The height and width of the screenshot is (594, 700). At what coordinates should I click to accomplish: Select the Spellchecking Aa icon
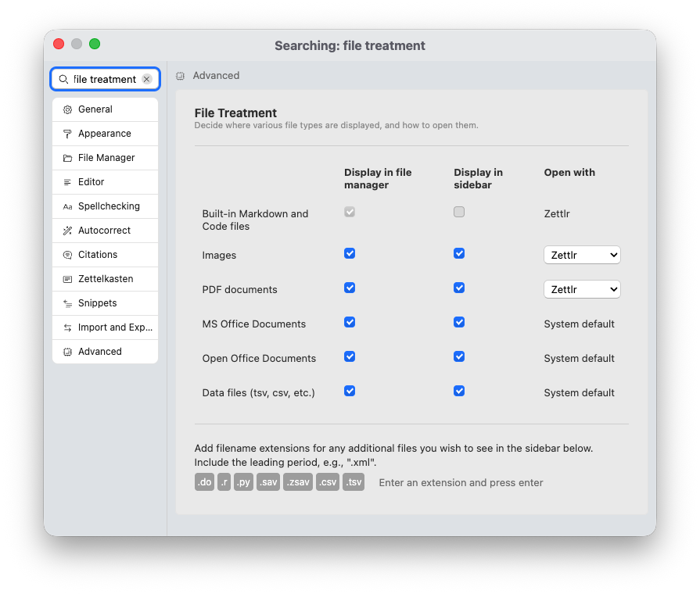[x=67, y=206]
